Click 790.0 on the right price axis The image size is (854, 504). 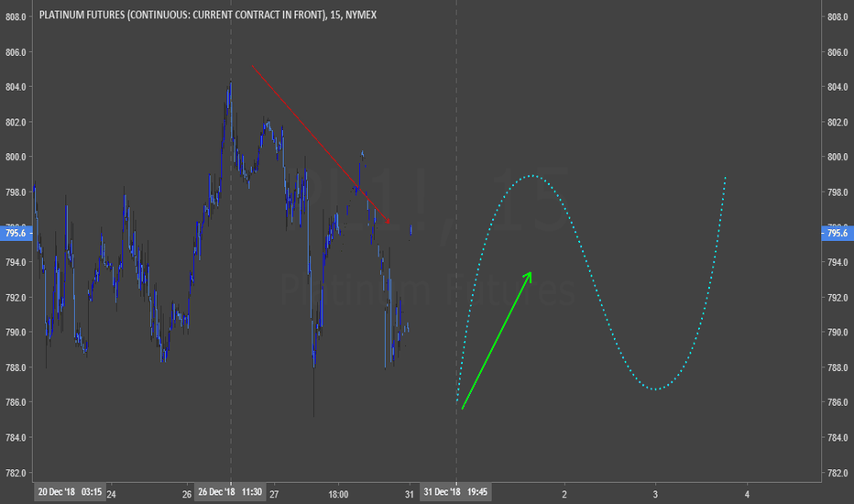838,332
